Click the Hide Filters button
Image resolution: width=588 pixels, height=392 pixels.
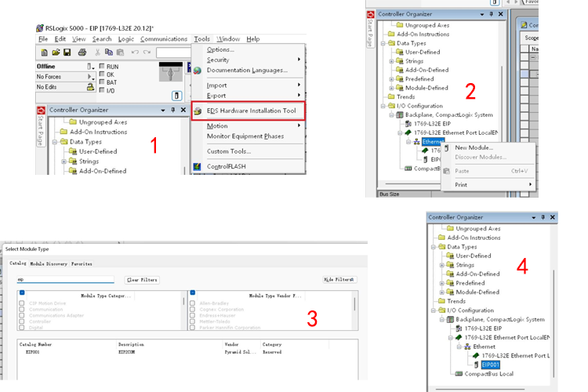(339, 279)
